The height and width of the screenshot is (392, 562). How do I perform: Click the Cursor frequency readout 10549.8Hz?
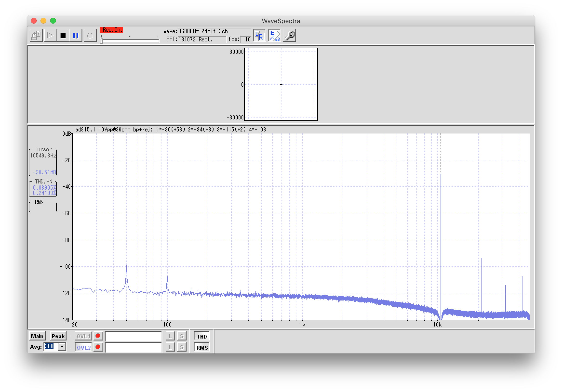[43, 156]
